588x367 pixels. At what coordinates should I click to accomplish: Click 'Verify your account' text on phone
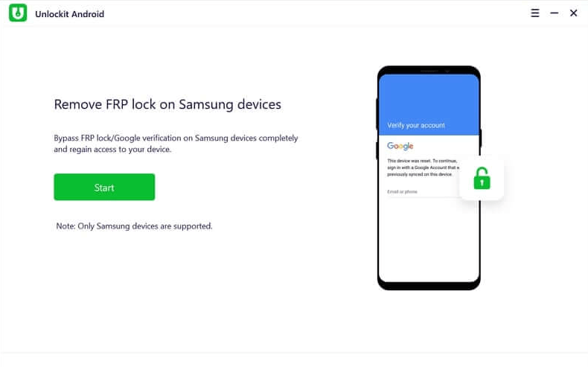(x=416, y=125)
